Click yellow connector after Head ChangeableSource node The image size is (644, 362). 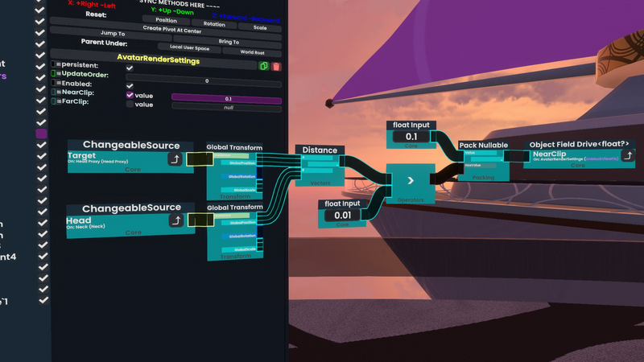point(200,220)
